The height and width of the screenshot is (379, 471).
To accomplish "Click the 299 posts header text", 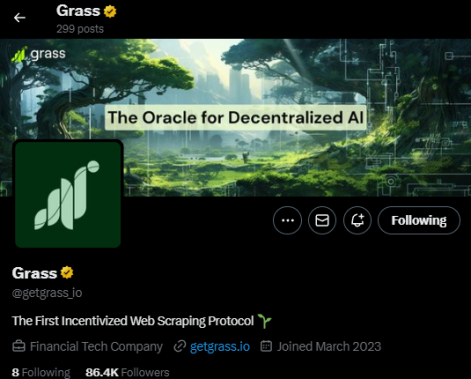I will (80, 29).
